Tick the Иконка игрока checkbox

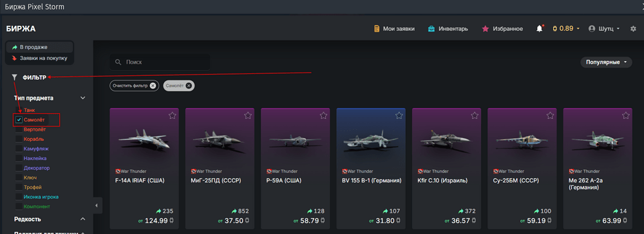(19, 197)
